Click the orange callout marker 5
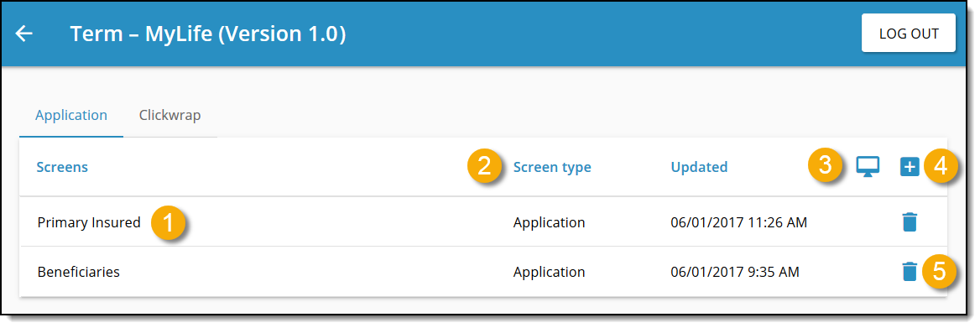This screenshot has height=328, width=980. 940,272
